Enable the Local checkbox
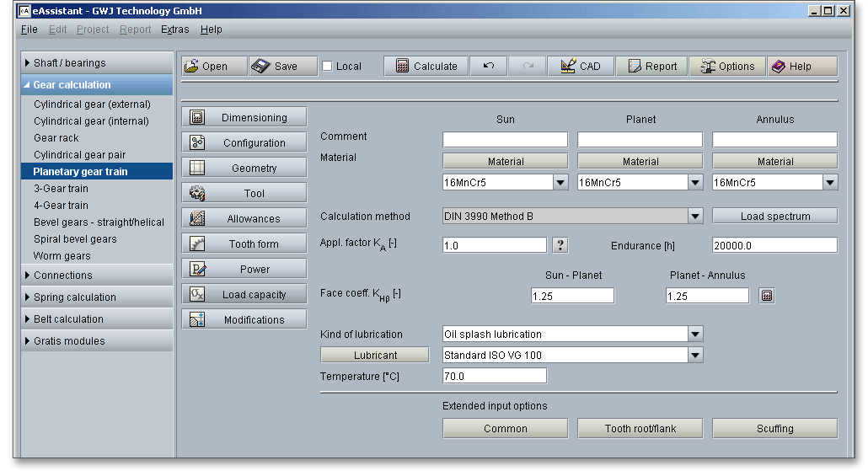This screenshot has height=471, width=868. (x=328, y=67)
